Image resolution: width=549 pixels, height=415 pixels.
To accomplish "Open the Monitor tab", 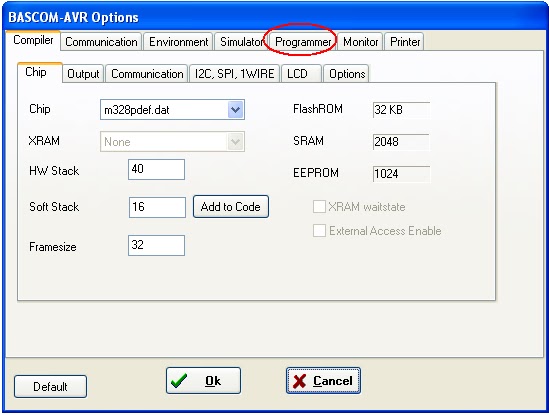I will (360, 42).
